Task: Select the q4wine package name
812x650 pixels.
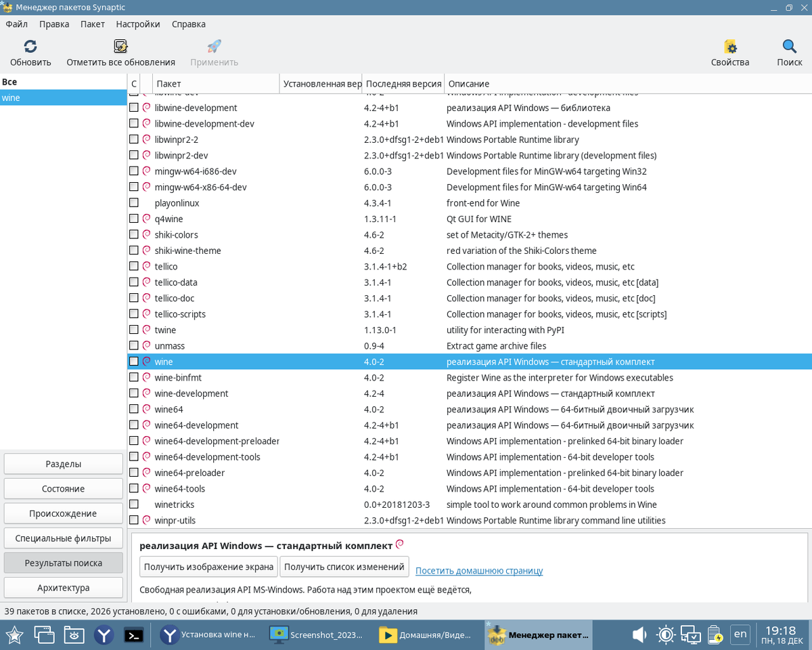Action: (168, 219)
